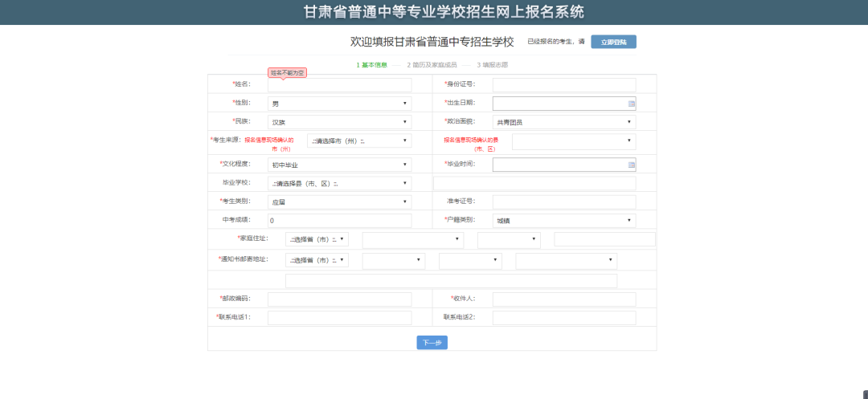This screenshot has width=868, height=399.
Task: Open the 文化程度 dropdown showing 初中毕业
Action: [x=339, y=165]
